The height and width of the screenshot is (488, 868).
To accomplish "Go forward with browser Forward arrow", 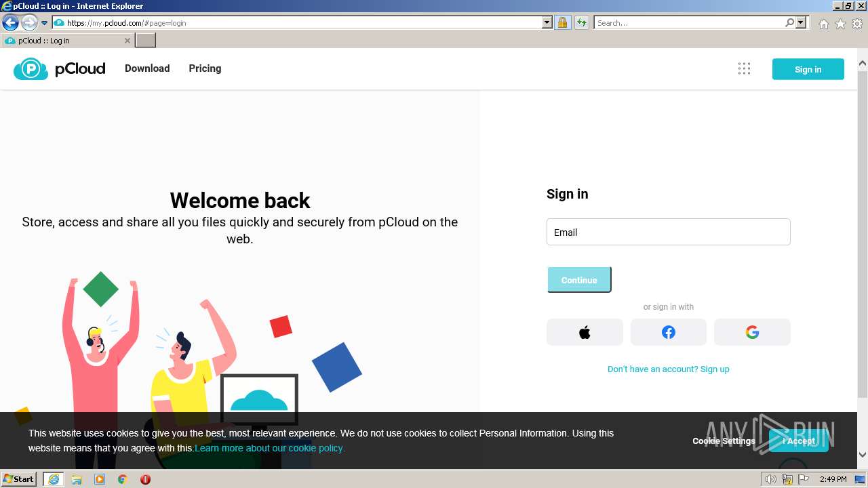I will (x=29, y=23).
